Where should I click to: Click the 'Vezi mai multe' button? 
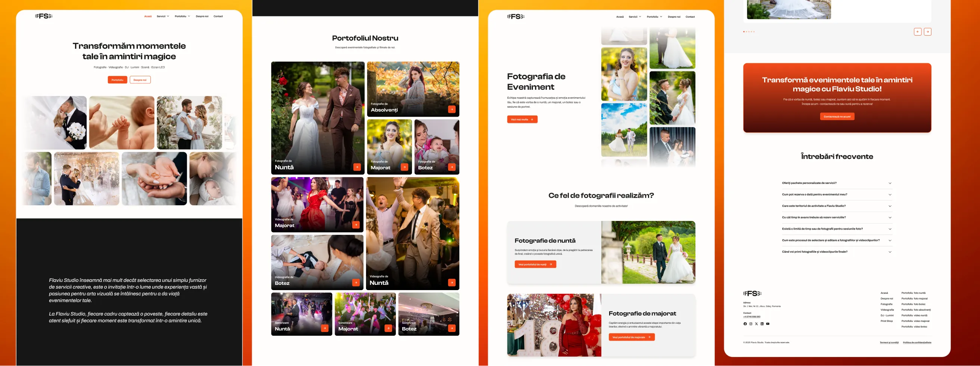point(522,120)
